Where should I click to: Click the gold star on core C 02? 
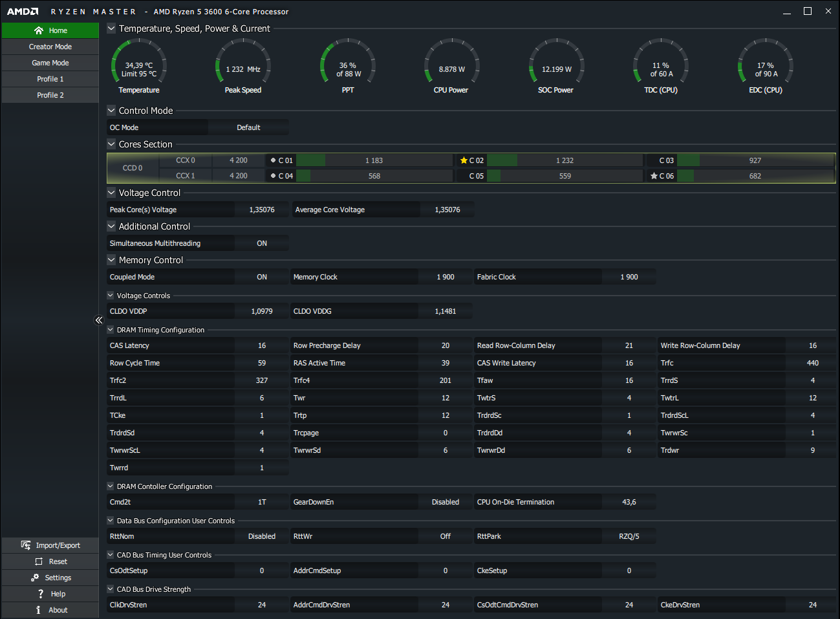click(x=464, y=160)
